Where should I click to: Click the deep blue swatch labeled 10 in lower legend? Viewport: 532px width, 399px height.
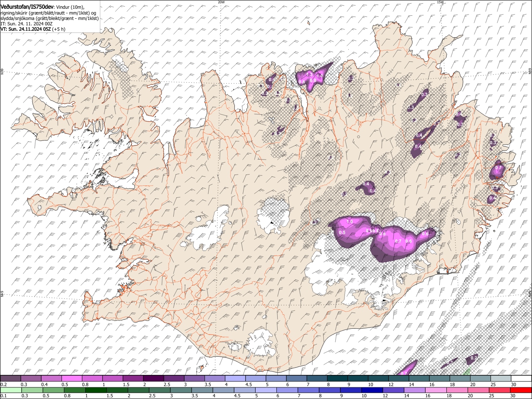tap(372, 390)
